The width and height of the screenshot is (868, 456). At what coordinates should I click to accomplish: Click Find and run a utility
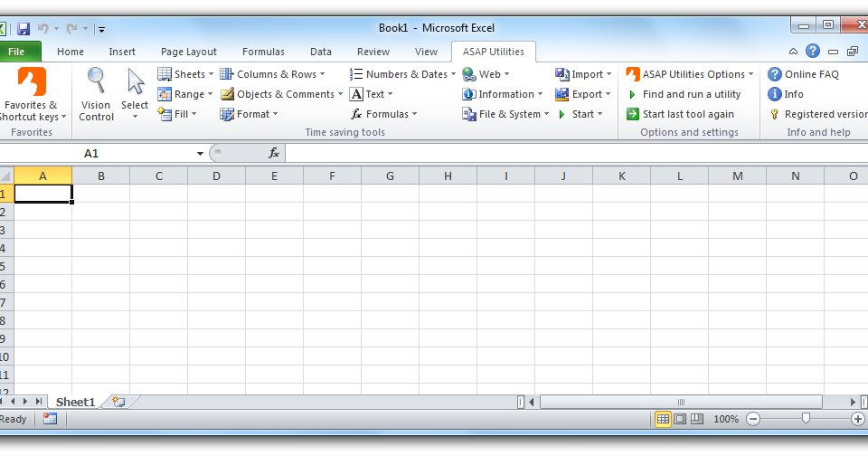[x=684, y=94]
